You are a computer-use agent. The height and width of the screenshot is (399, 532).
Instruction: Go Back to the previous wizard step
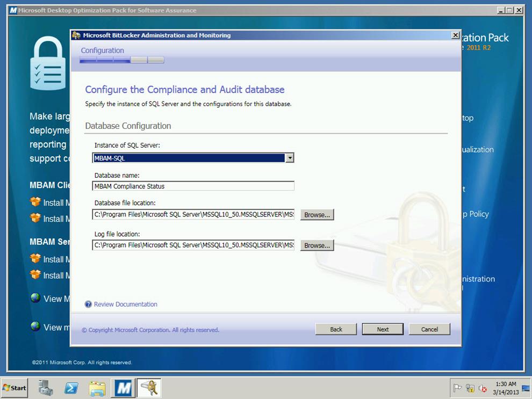(x=336, y=329)
